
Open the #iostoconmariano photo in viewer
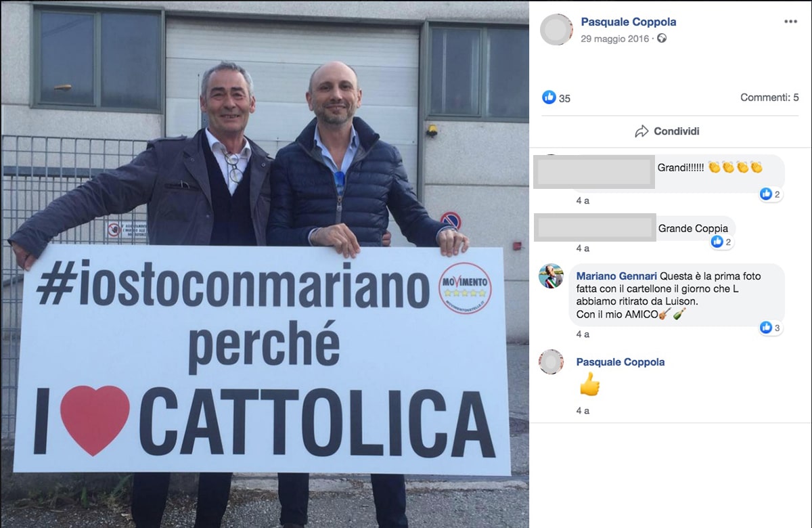coord(264,264)
